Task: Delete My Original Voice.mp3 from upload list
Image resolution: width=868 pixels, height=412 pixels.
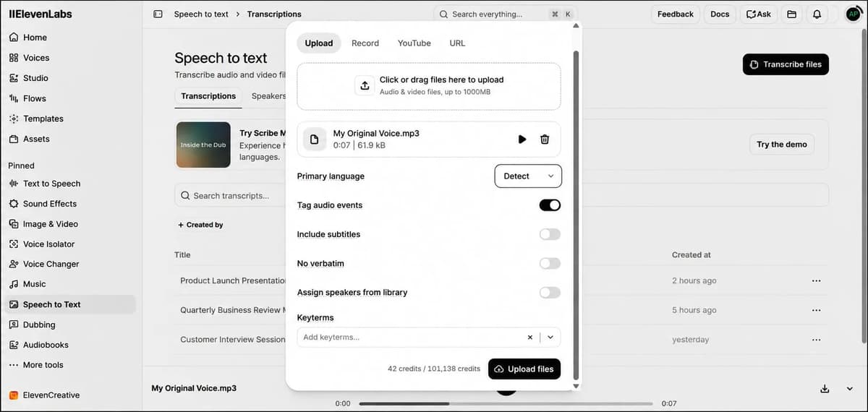Action: tap(545, 140)
